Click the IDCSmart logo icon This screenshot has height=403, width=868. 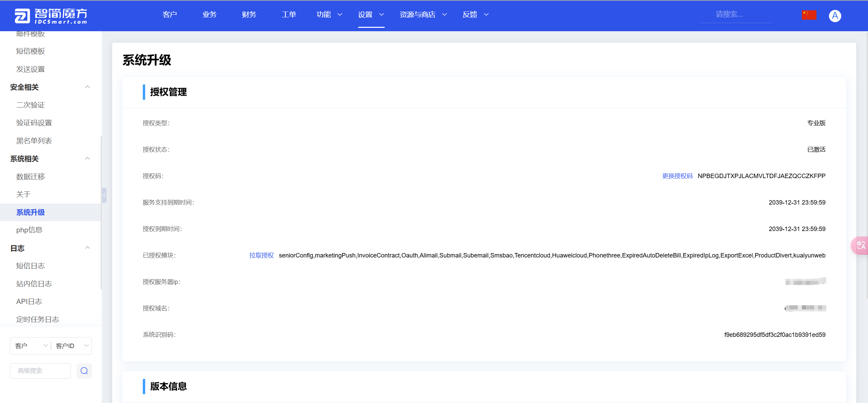[22, 16]
